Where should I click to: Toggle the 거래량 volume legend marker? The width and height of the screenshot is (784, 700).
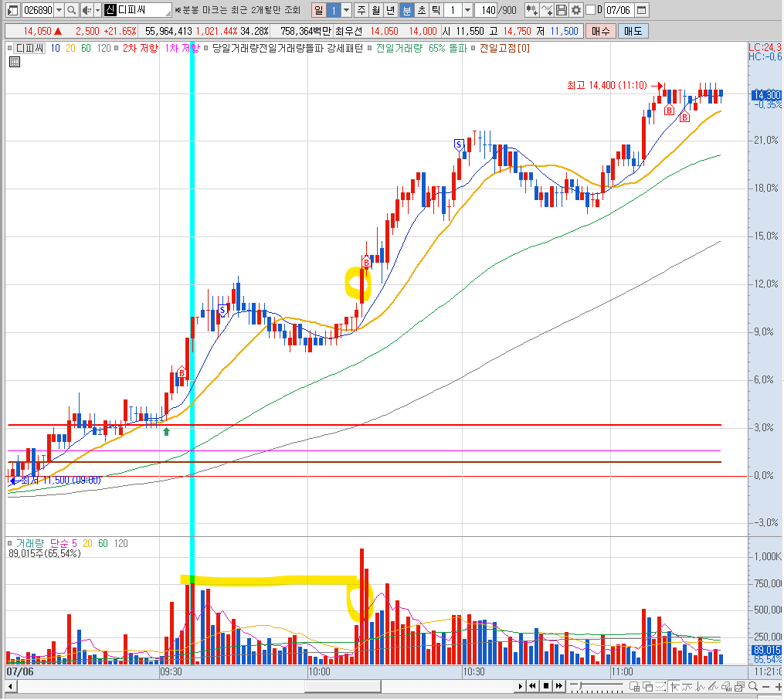[9, 543]
